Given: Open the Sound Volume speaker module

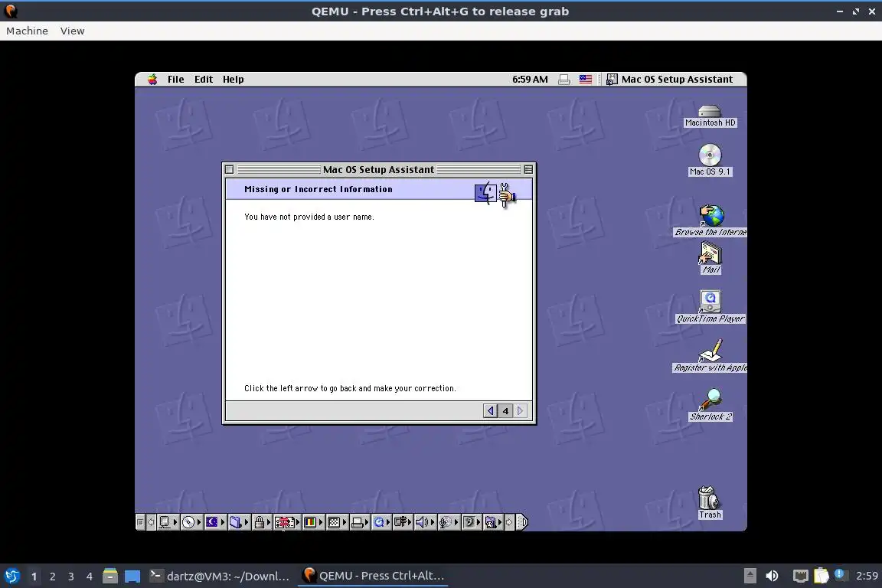Looking at the screenshot, I should [x=425, y=522].
